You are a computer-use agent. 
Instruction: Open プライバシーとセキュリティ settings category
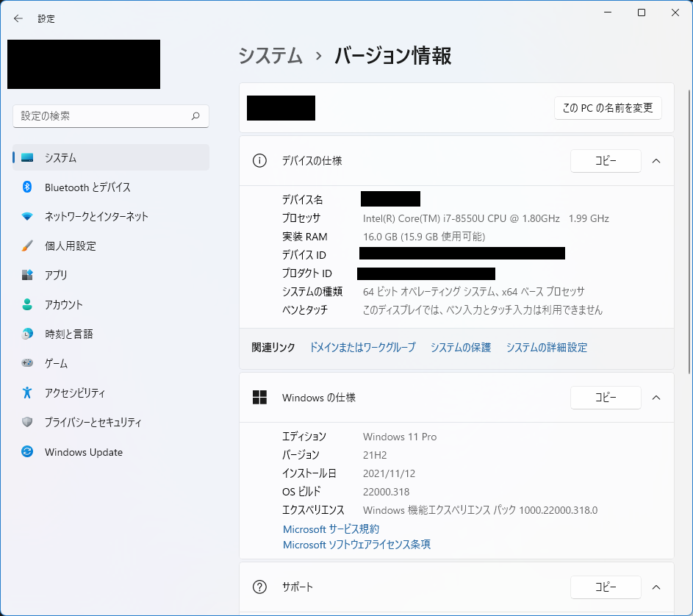coord(93,423)
